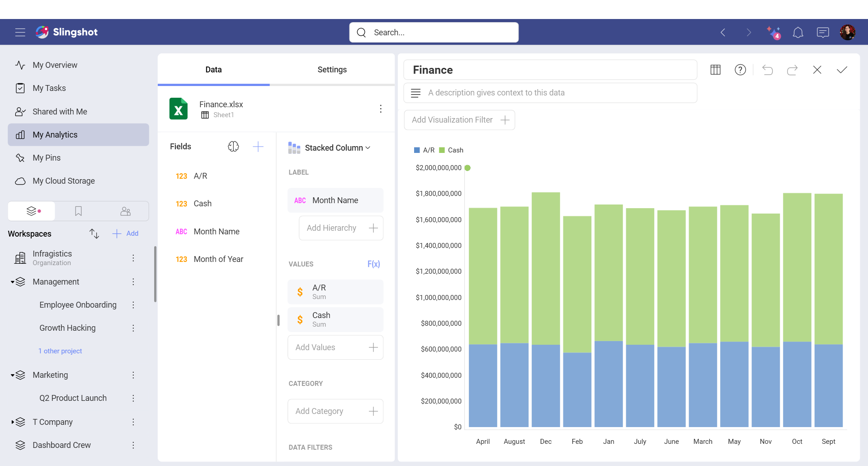Open the F(x) values formula
868x466 pixels.
[x=373, y=264]
